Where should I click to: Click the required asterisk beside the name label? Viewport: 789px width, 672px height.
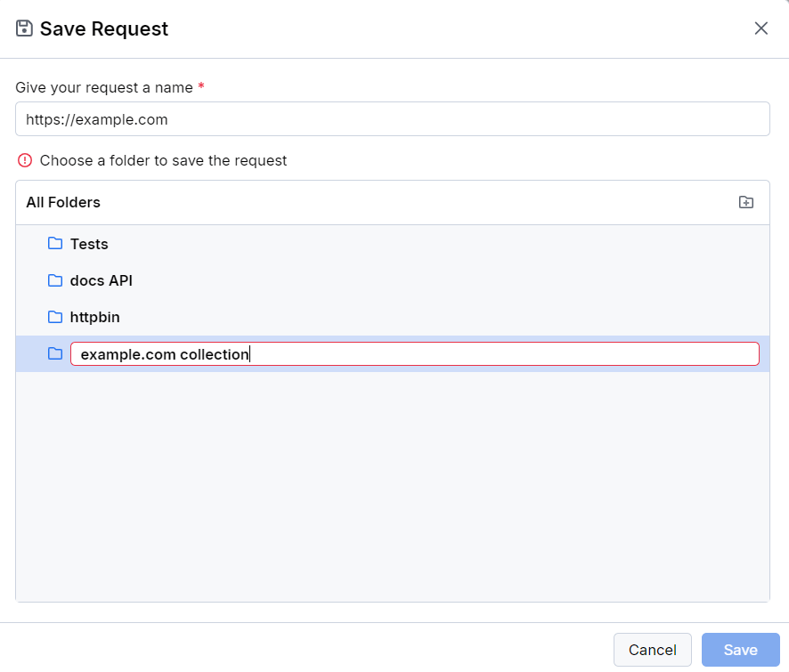201,85
